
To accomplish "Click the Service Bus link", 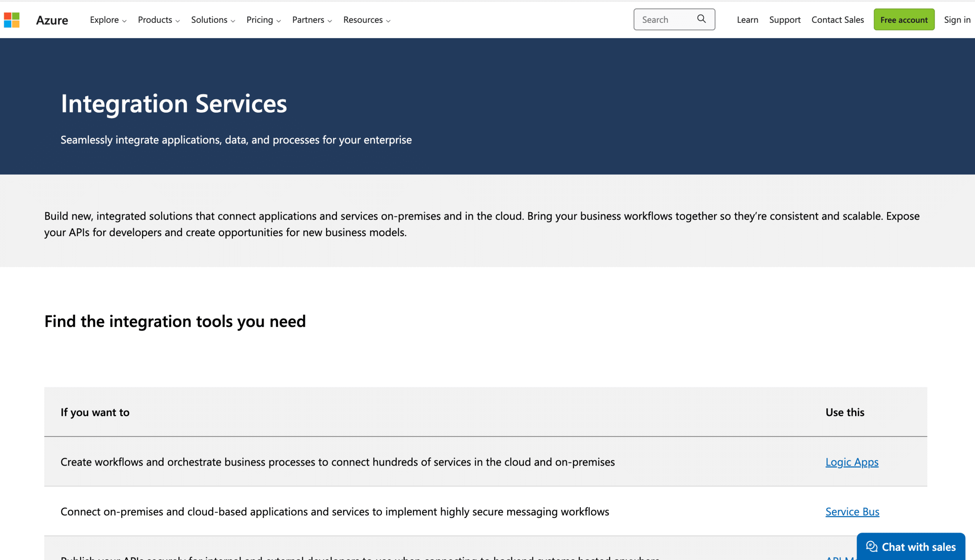I will point(852,511).
